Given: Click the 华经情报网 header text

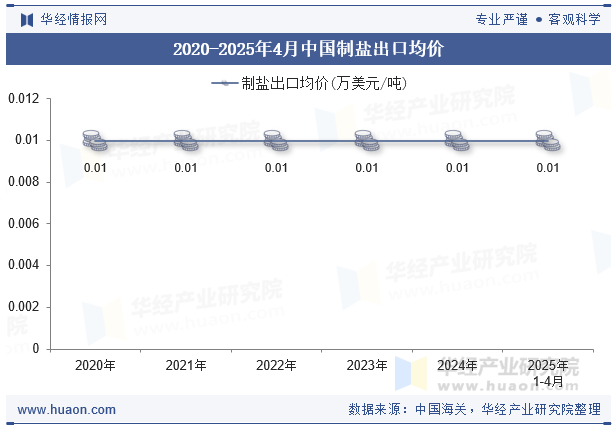Looking at the screenshot, I should [x=74, y=19].
